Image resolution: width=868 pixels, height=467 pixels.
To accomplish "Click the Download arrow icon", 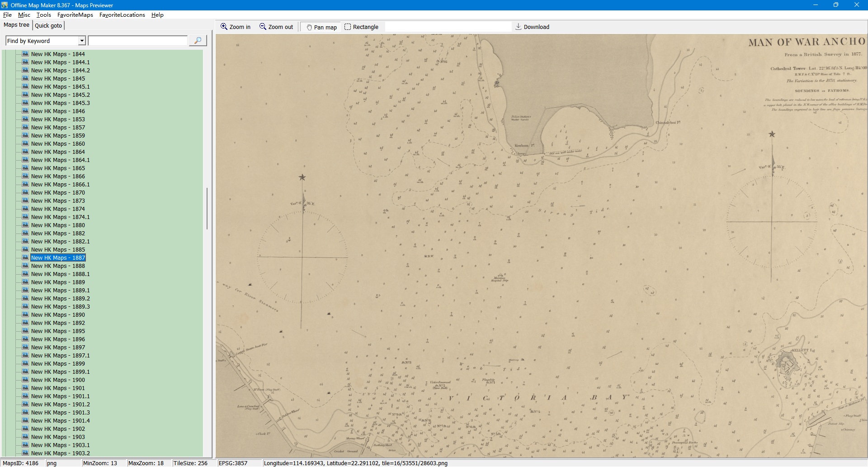I will 519,27.
